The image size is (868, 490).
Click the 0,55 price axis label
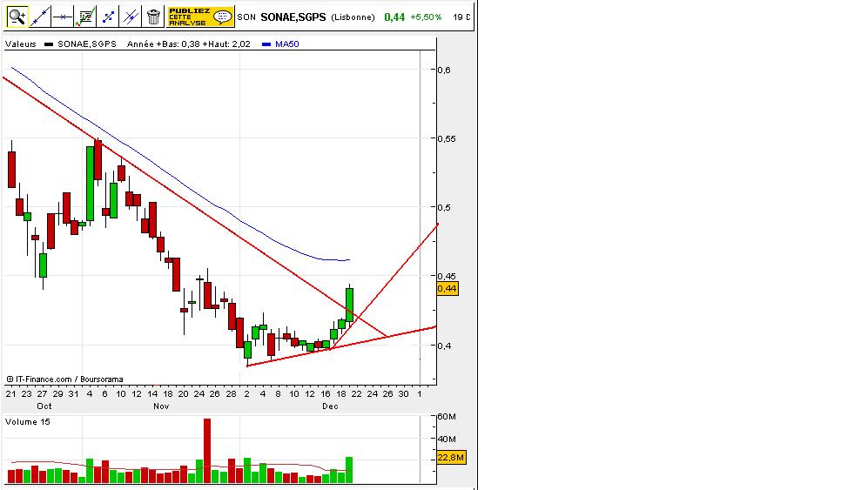tap(446, 138)
